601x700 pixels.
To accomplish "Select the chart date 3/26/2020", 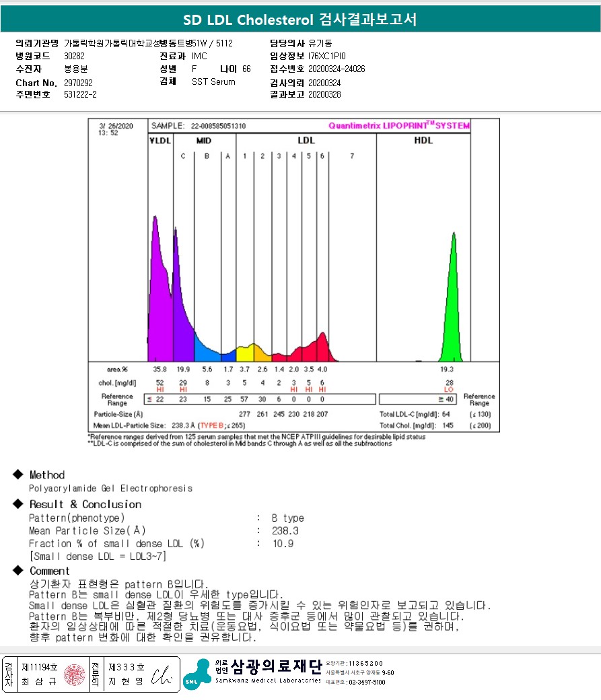I will 116,126.
